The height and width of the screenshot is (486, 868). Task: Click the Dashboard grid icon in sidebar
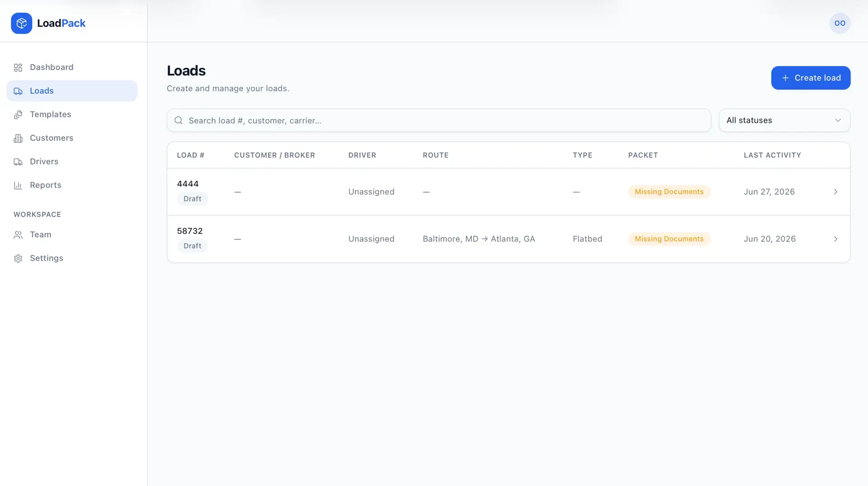pos(18,68)
